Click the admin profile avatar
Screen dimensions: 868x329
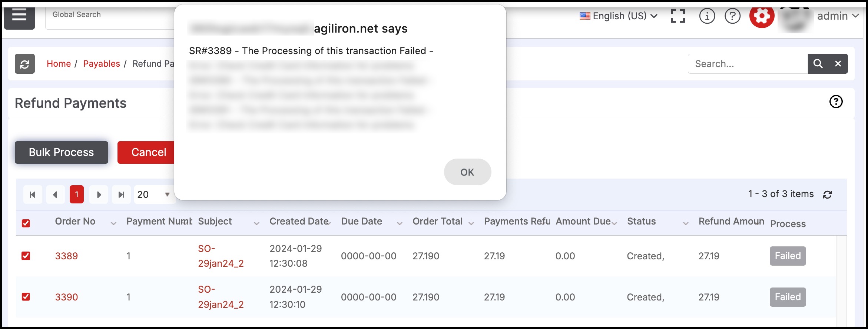pyautogui.click(x=796, y=19)
